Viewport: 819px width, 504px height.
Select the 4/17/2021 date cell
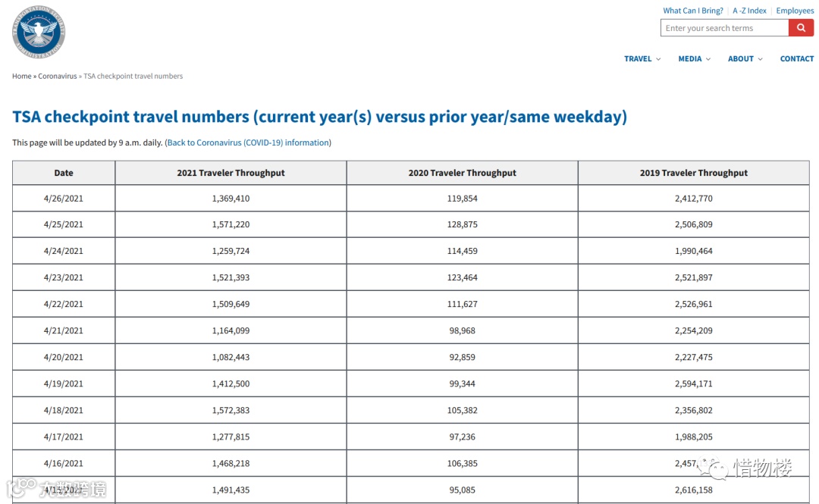(x=64, y=437)
